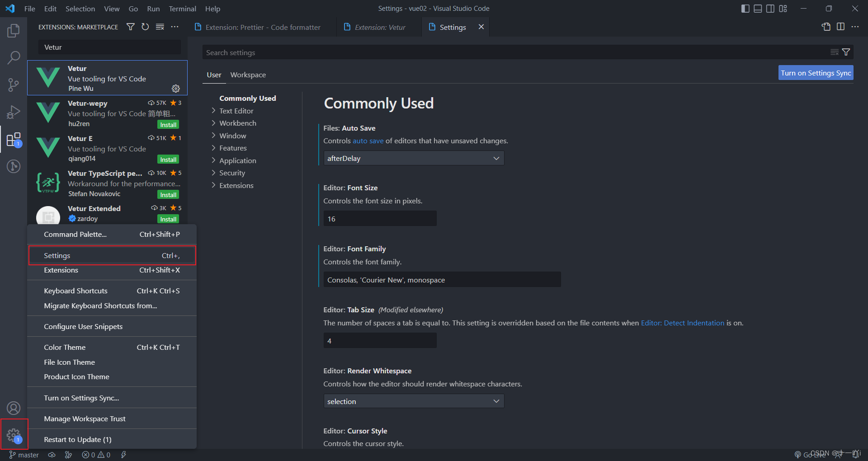The height and width of the screenshot is (461, 868).
Task: Open the Extensions view icon
Action: coord(14,140)
